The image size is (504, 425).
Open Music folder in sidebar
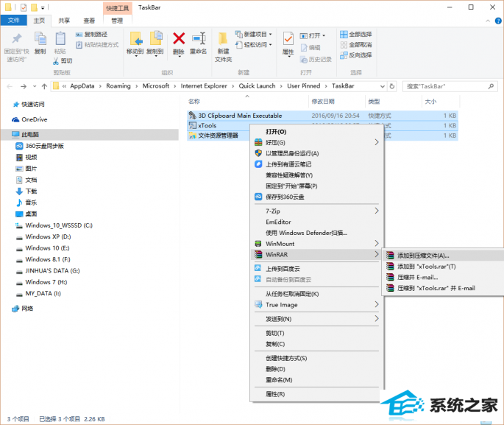pos(26,203)
